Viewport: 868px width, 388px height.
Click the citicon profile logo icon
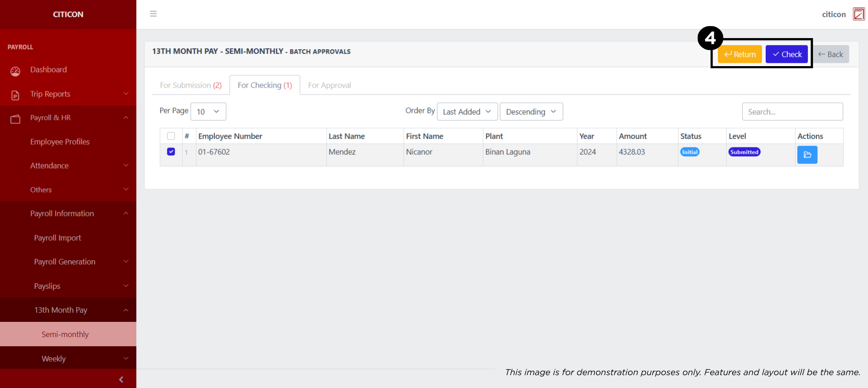tap(858, 14)
